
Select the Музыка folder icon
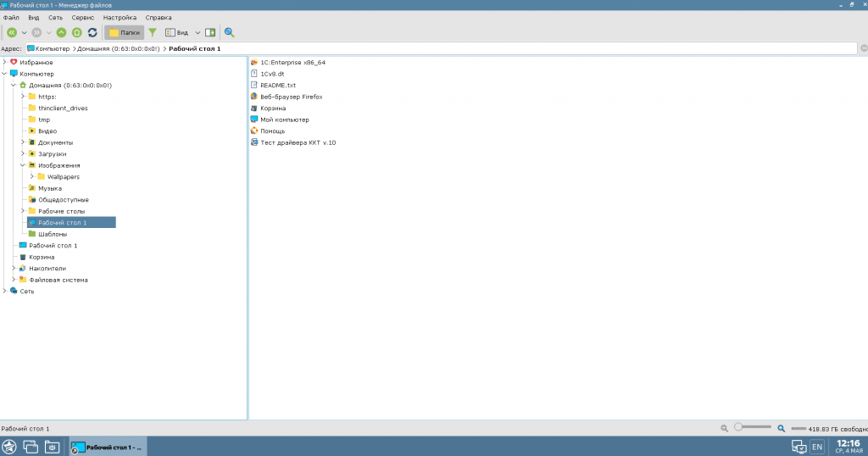coord(32,188)
